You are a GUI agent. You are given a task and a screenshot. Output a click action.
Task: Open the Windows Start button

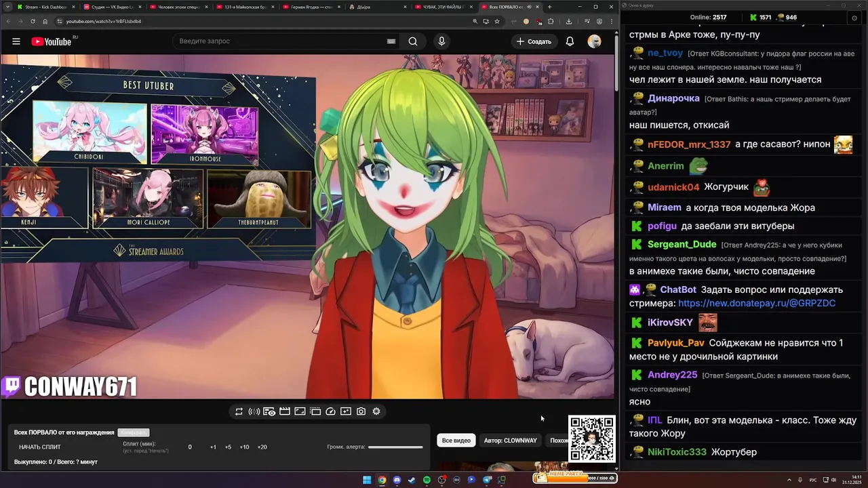pyautogui.click(x=367, y=480)
